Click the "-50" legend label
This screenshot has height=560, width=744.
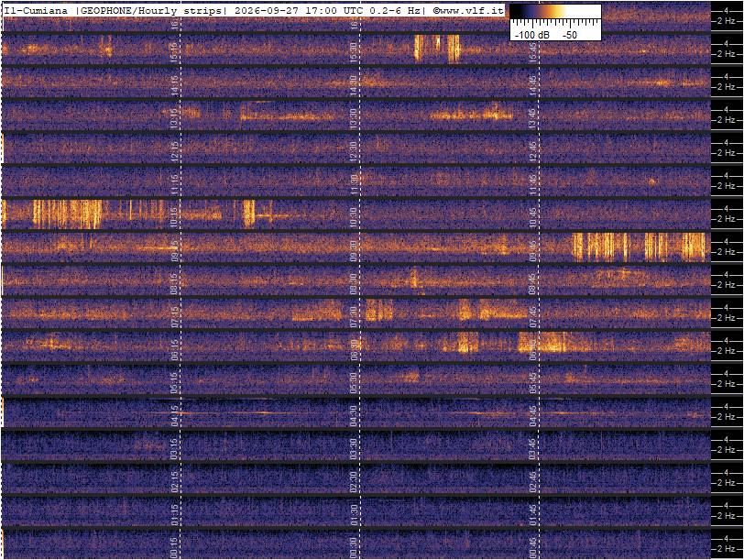click(x=569, y=35)
